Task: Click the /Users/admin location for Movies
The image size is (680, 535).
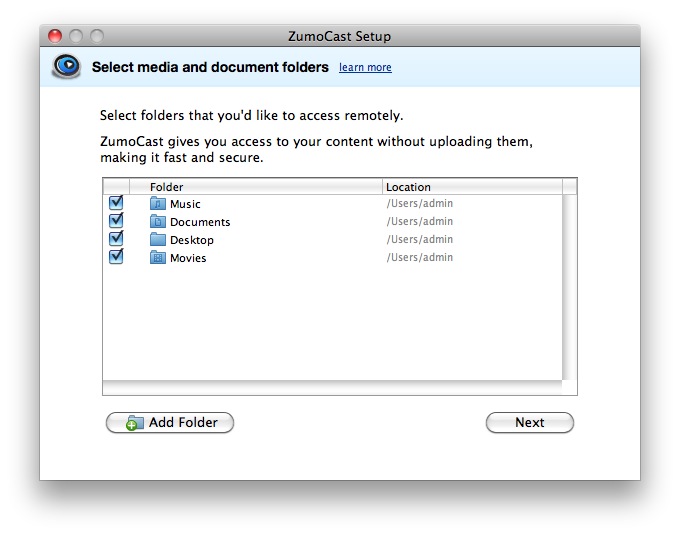Action: [x=420, y=257]
